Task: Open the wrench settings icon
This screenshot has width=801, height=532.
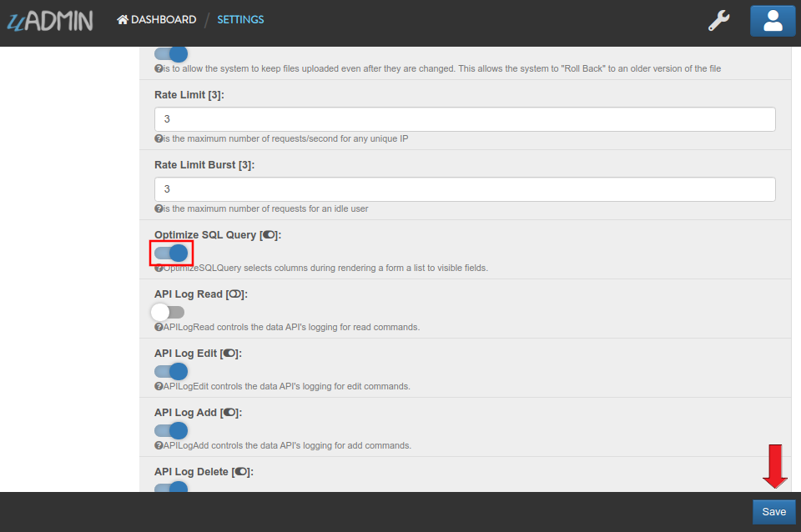Action: pyautogui.click(x=718, y=20)
